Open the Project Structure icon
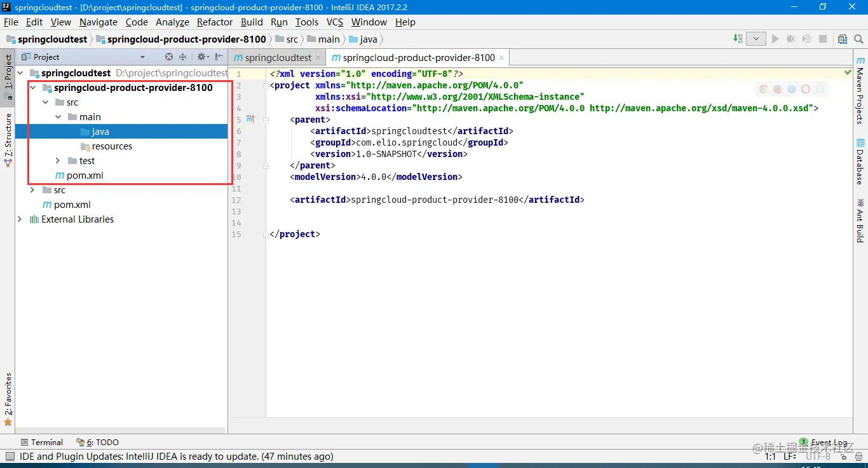This screenshot has width=868, height=468. (843, 39)
